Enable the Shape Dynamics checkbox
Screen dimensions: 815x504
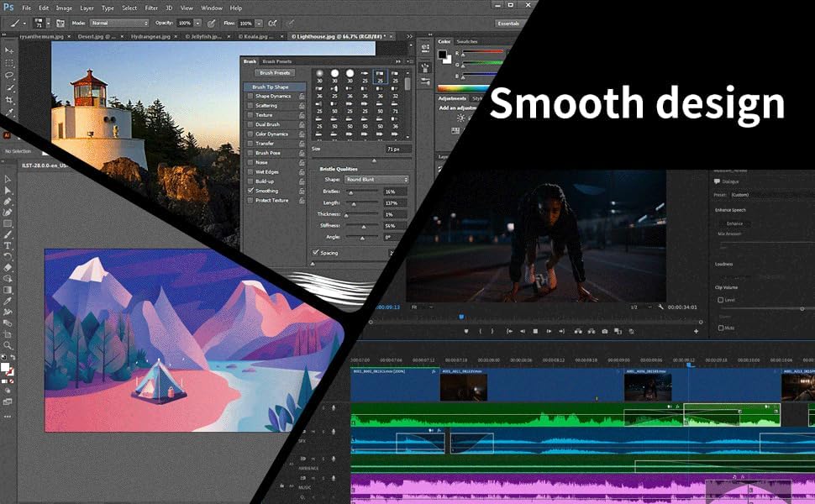[x=250, y=97]
